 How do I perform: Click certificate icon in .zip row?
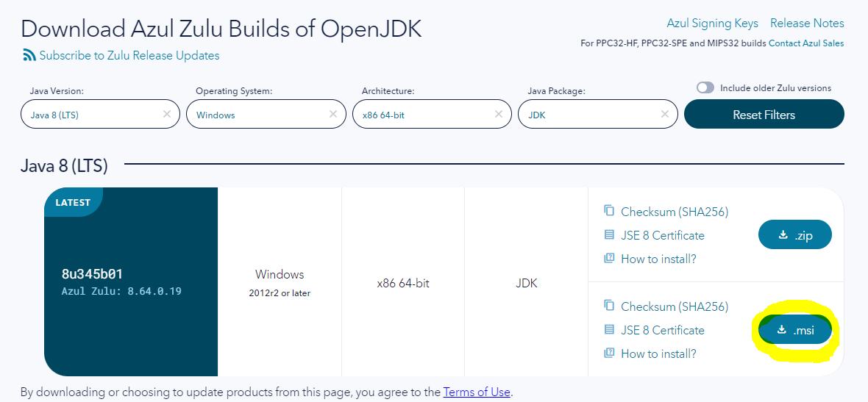point(609,235)
